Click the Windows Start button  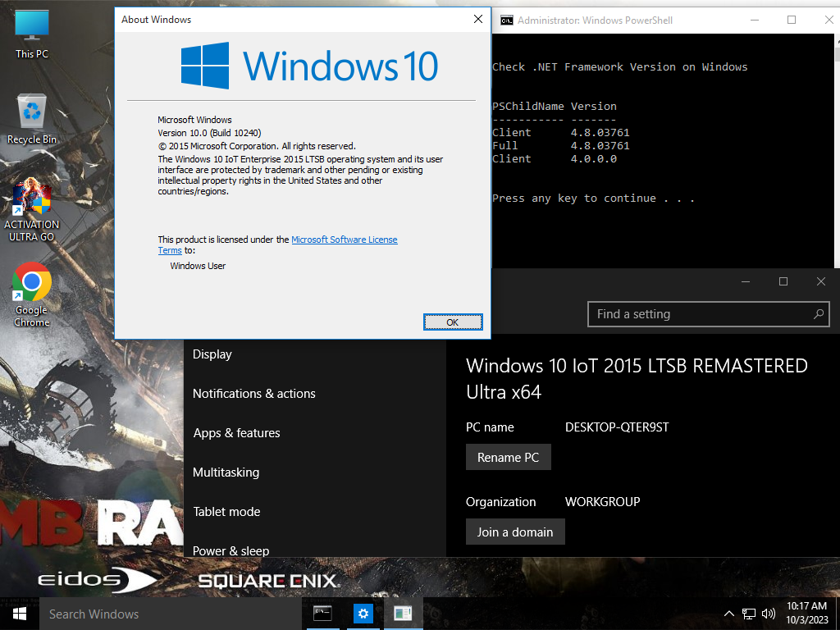point(20,614)
